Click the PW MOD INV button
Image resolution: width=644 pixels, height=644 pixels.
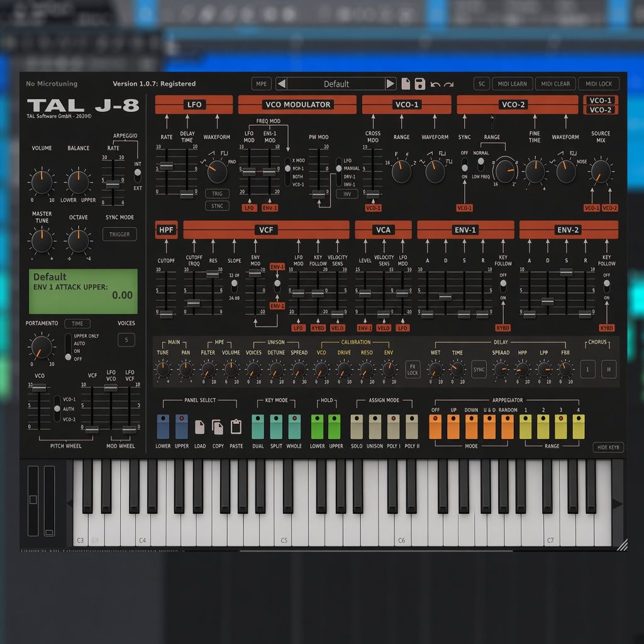(x=347, y=194)
